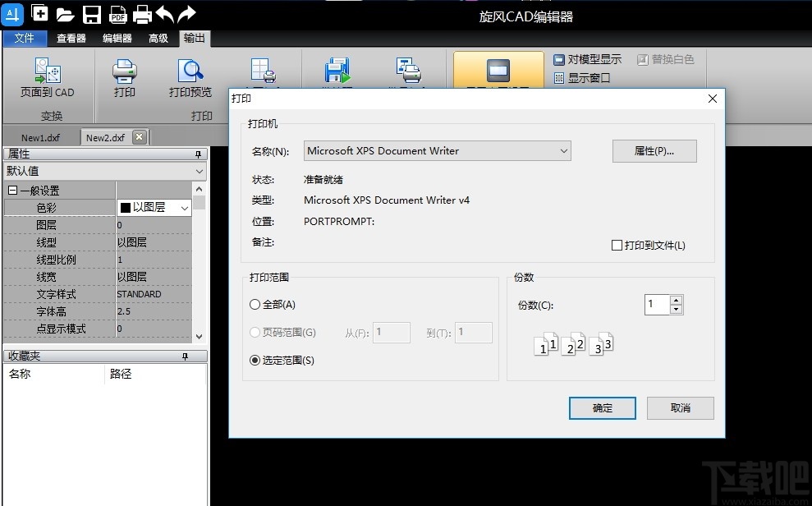Increase copies using the 份数 stepper arrow
This screenshot has width=812, height=506.
coord(676,300)
